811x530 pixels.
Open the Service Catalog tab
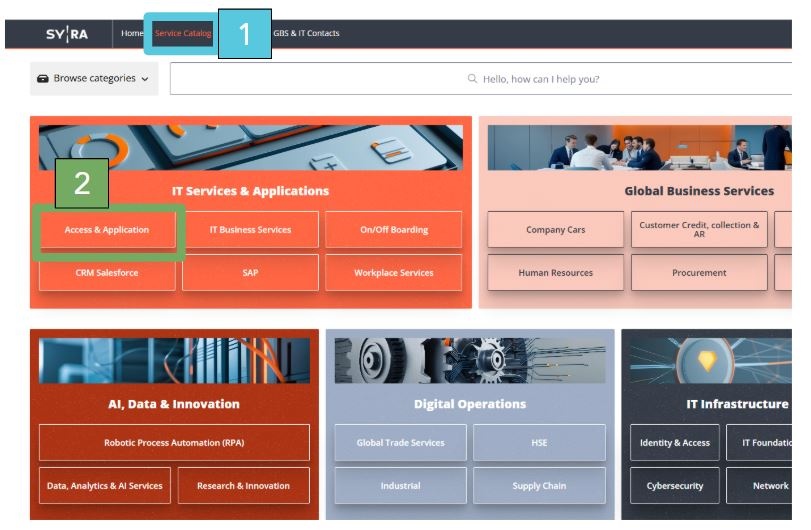pyautogui.click(x=183, y=33)
